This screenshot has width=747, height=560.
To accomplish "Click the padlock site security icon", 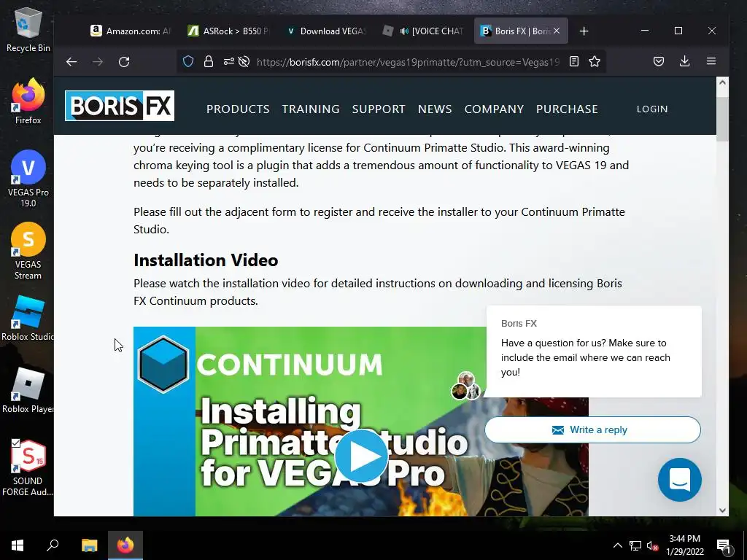I will (208, 61).
